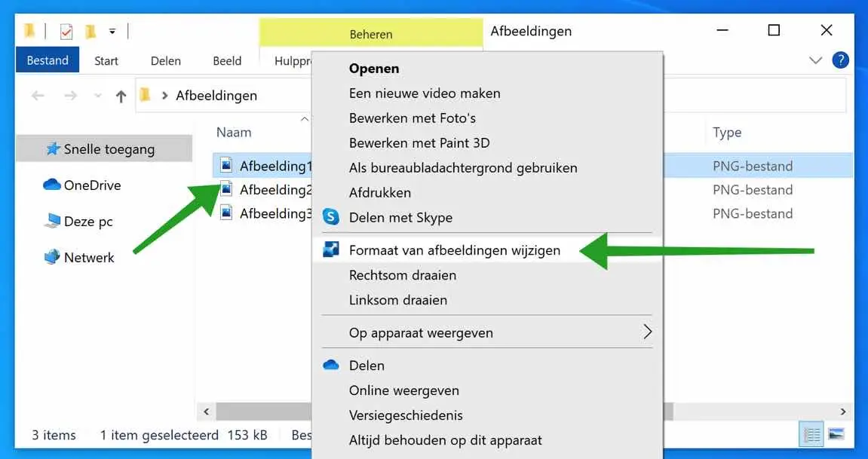Open the Customize Quick Access Toolbar dropdown
Image resolution: width=868 pixels, height=459 pixels.
(112, 32)
